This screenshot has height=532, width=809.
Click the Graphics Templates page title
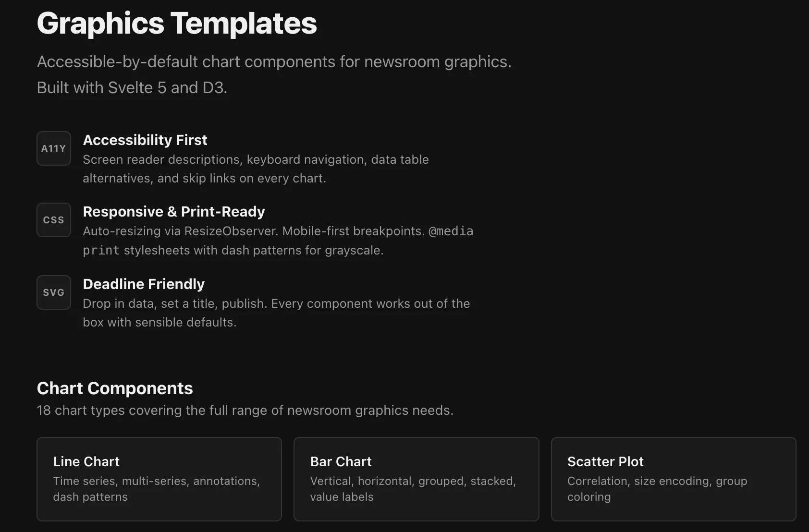(177, 23)
